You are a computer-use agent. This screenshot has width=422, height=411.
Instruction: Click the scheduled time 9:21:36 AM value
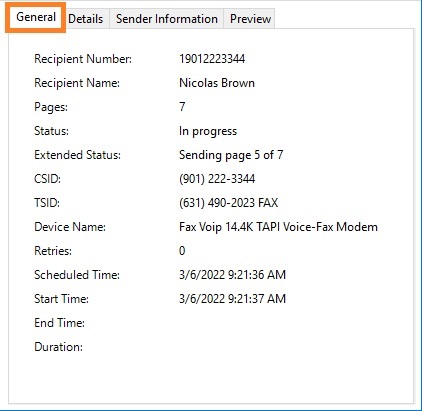(x=232, y=275)
